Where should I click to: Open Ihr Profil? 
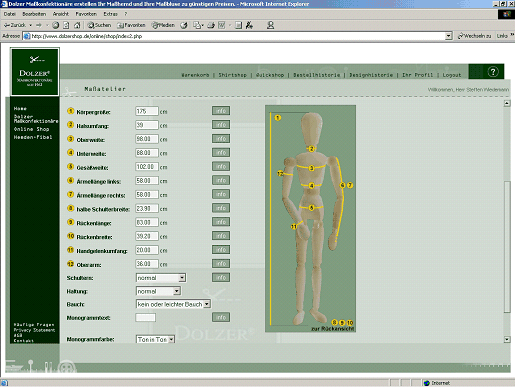click(x=417, y=75)
